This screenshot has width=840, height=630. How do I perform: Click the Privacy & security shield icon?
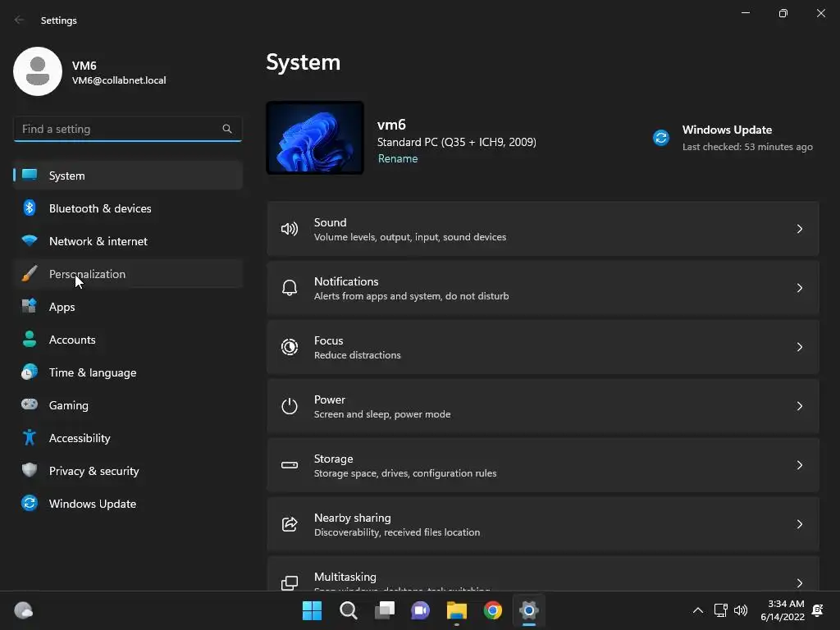click(30, 470)
